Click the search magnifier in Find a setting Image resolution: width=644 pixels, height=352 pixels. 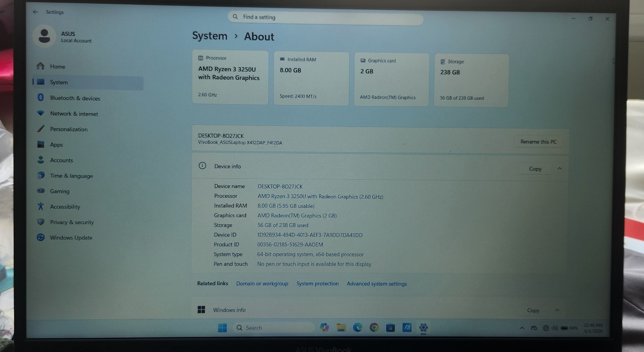[235, 17]
